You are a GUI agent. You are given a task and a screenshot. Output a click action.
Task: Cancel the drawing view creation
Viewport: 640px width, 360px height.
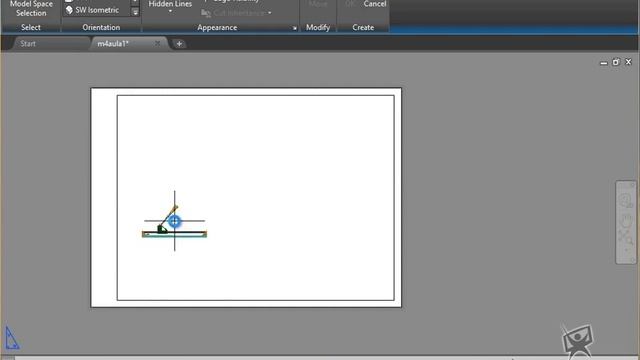(x=375, y=4)
